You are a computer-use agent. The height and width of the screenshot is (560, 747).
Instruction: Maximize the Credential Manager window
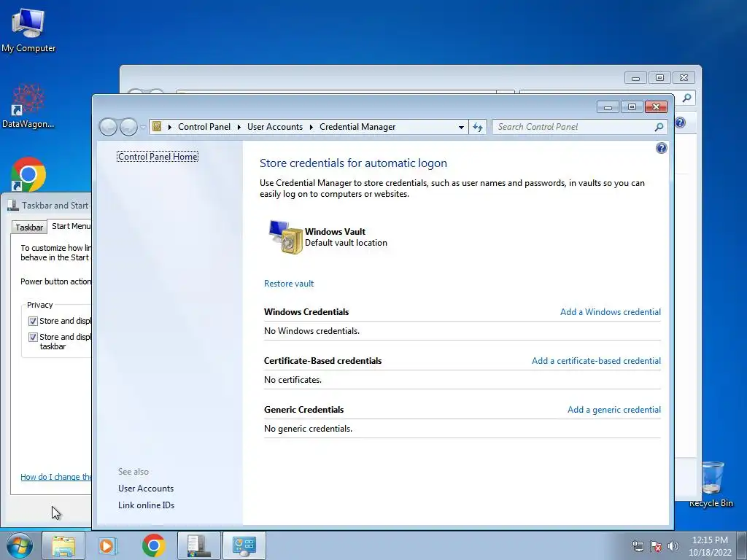pyautogui.click(x=632, y=107)
